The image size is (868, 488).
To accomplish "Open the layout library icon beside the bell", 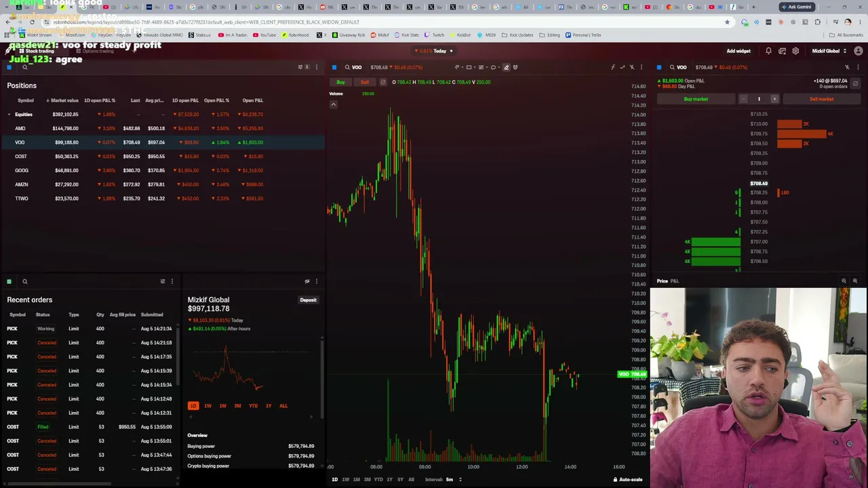I will tap(782, 51).
